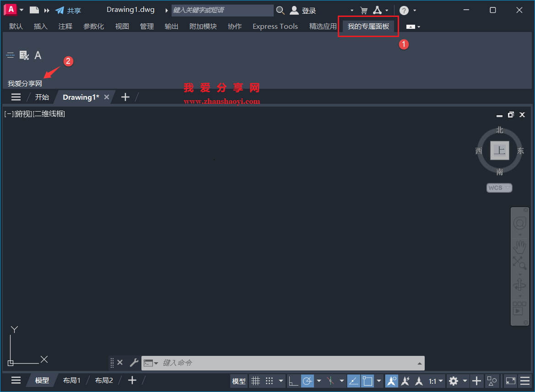Toggle the grid display in the status bar
Viewport: 535px width, 392px height.
click(x=255, y=381)
